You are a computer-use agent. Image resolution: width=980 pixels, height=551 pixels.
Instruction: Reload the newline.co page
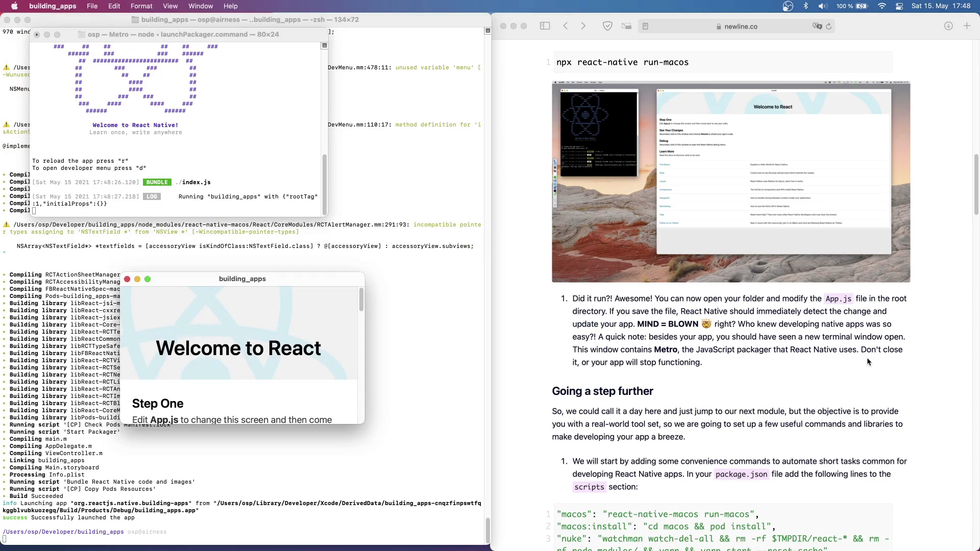pyautogui.click(x=828, y=26)
